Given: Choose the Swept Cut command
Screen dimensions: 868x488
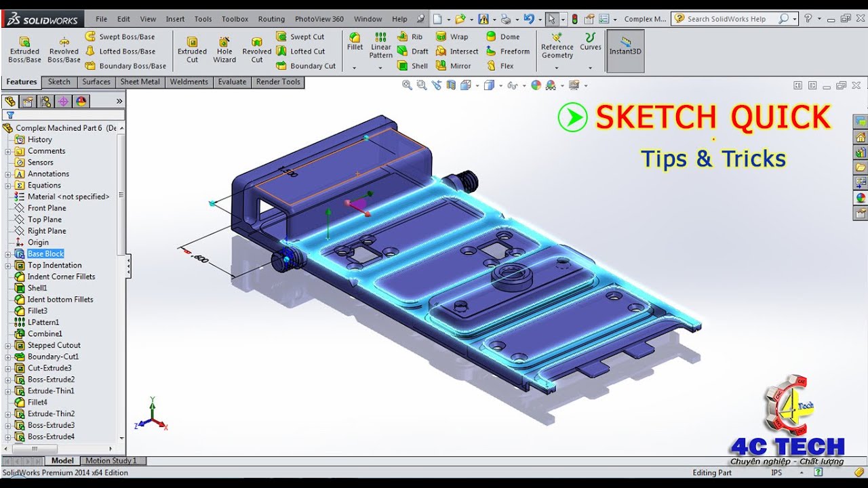Looking at the screenshot, I should pos(300,37).
